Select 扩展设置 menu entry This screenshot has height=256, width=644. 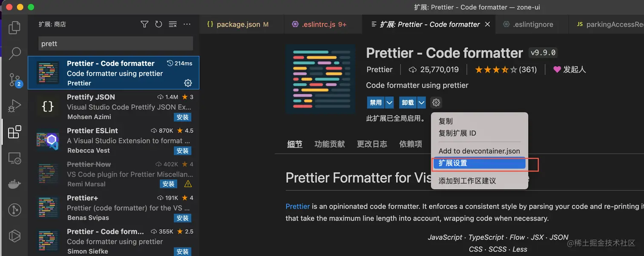480,163
